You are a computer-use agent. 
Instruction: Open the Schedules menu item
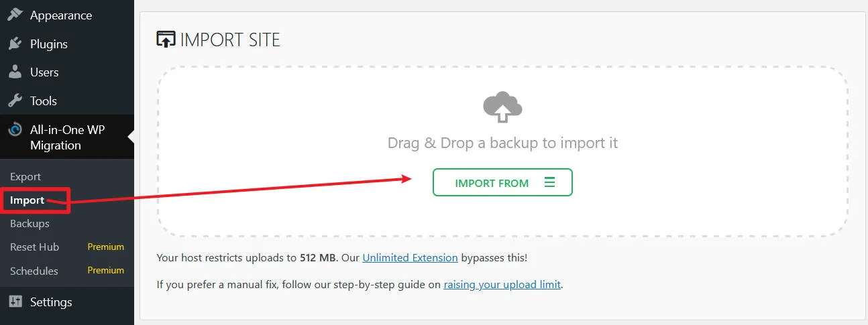coord(34,271)
